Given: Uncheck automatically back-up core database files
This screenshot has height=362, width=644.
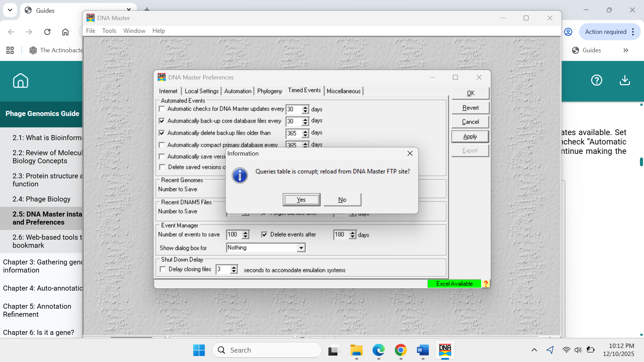Looking at the screenshot, I should tap(162, 121).
